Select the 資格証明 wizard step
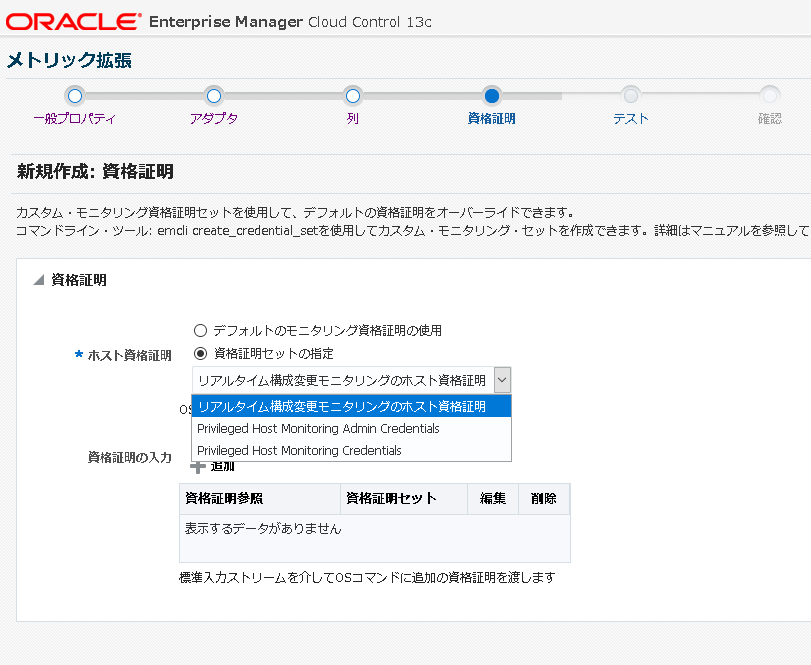The height and width of the screenshot is (665, 811). (491, 118)
